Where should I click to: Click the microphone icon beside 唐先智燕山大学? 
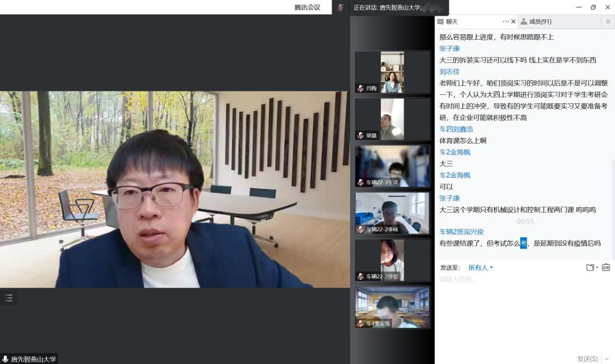[5, 359]
